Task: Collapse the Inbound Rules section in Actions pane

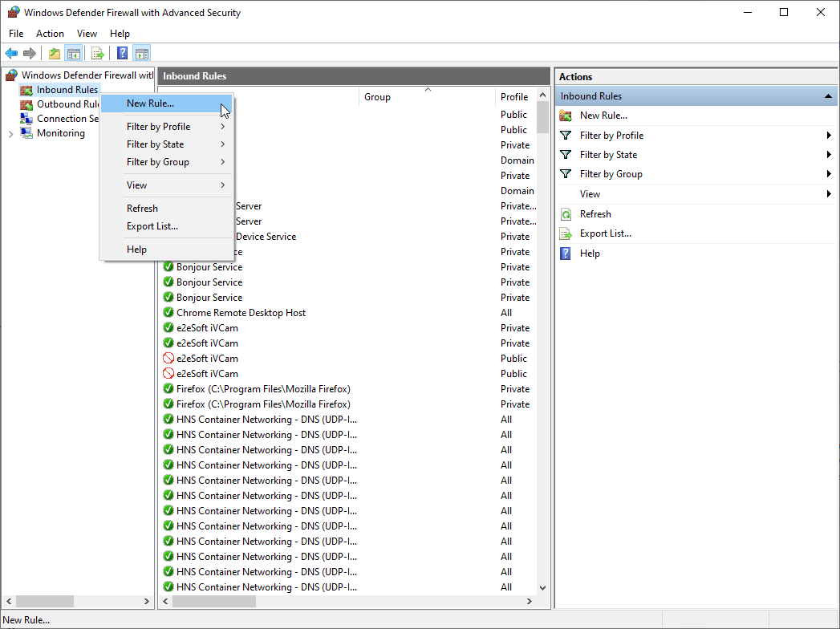Action: [827, 95]
